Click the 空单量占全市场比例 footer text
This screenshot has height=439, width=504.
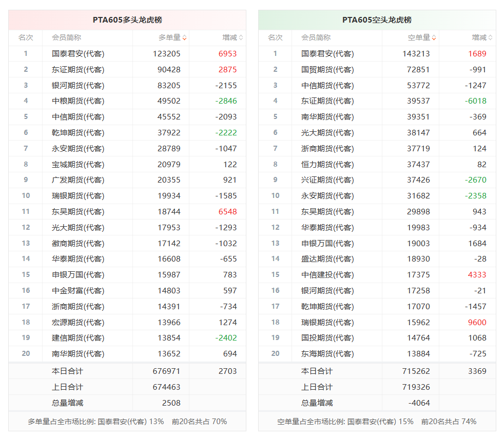pos(377,422)
